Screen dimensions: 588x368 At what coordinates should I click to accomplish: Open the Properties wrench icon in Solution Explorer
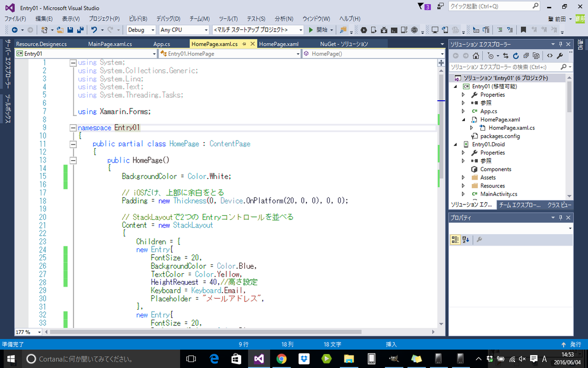[560, 56]
